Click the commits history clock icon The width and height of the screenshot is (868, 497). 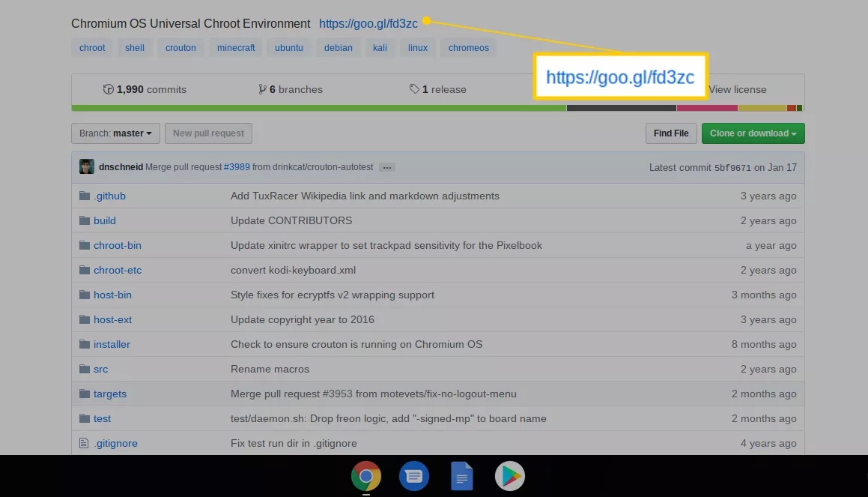(109, 89)
